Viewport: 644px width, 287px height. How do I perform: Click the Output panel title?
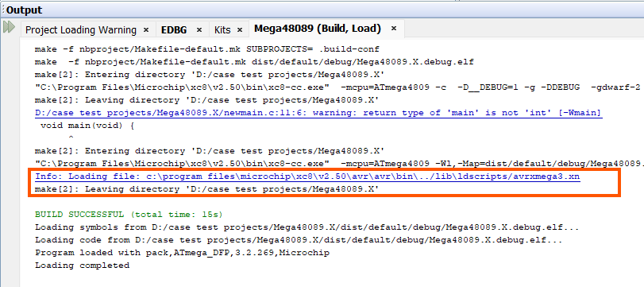(x=25, y=10)
